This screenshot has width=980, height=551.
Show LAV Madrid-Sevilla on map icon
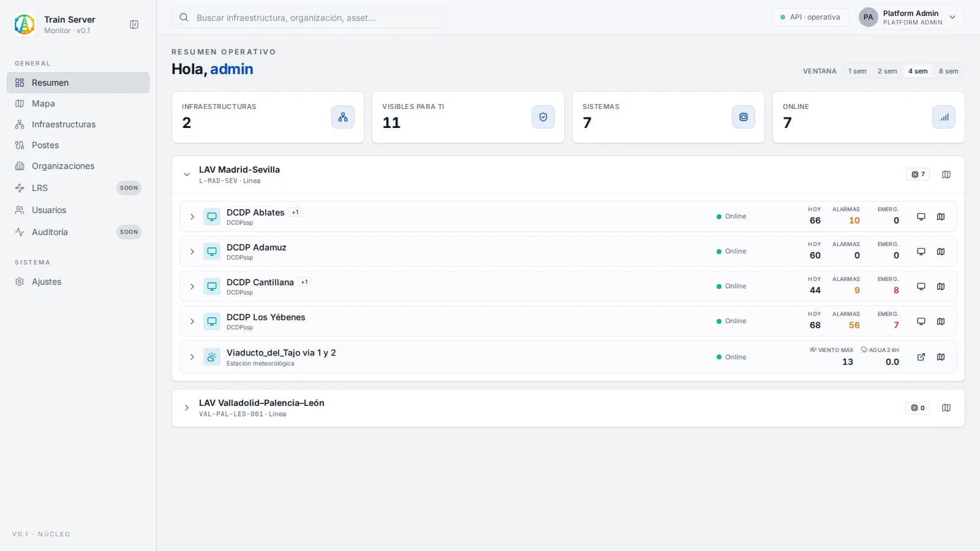click(x=946, y=174)
